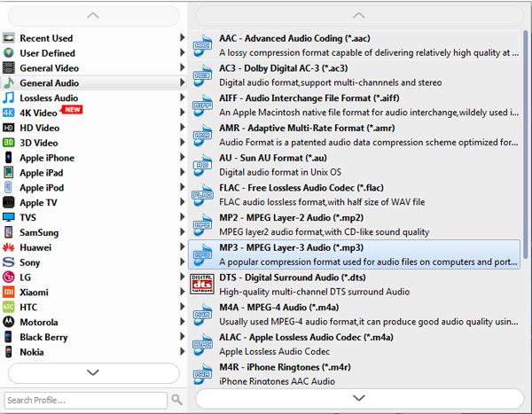Click the Recent Used category icon
532x414 pixels.
(x=9, y=38)
